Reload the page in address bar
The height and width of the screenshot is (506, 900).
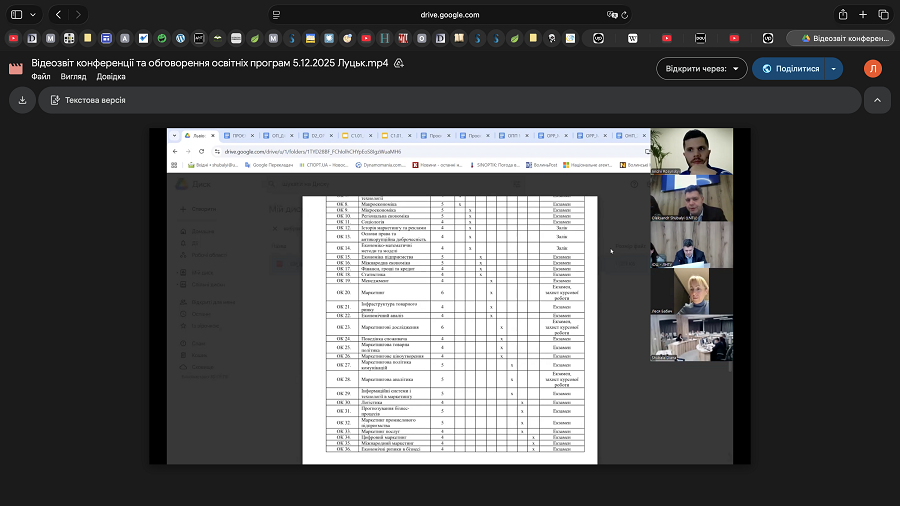point(626,15)
